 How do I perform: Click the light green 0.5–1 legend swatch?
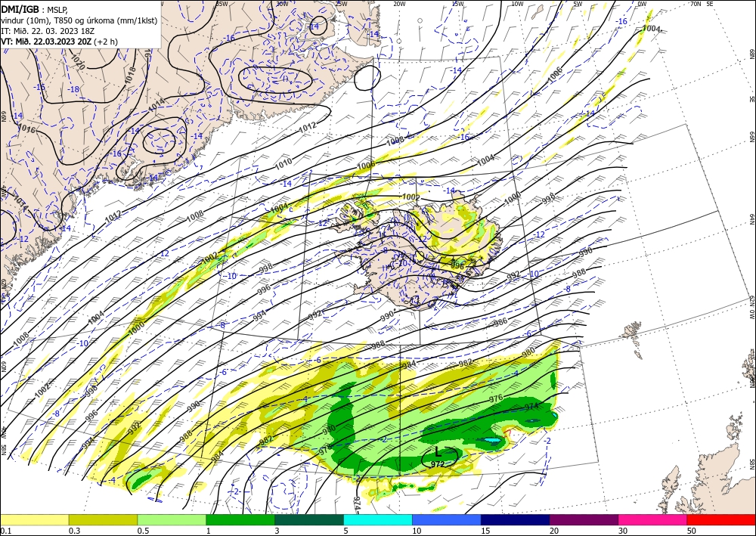[x=172, y=519]
